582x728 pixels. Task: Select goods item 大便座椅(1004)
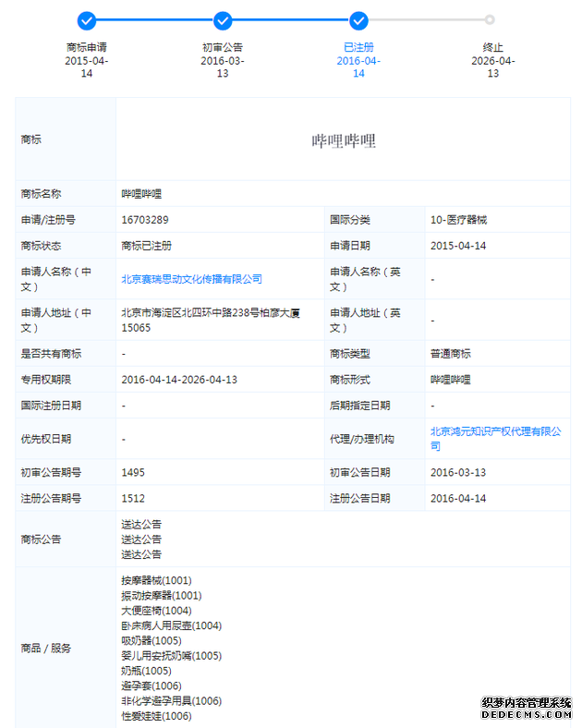(x=156, y=611)
